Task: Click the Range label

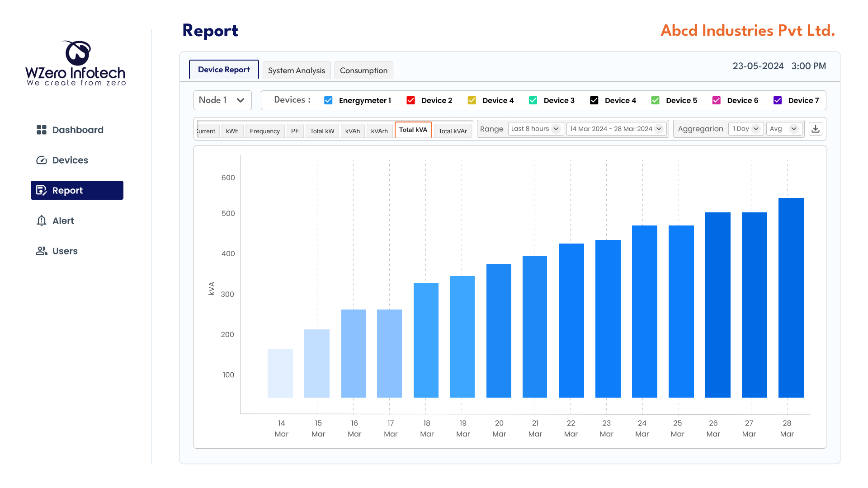Action: [492, 129]
